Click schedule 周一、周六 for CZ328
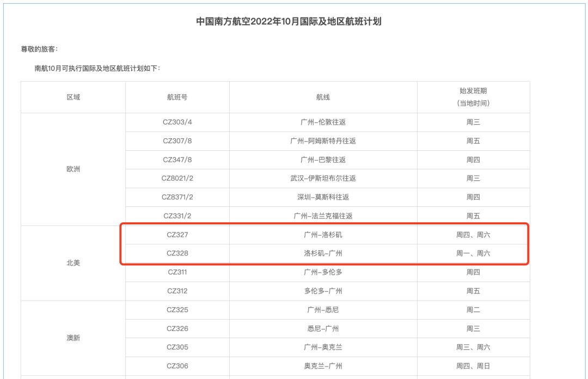Viewport: 588px width, 379px height. click(x=473, y=253)
